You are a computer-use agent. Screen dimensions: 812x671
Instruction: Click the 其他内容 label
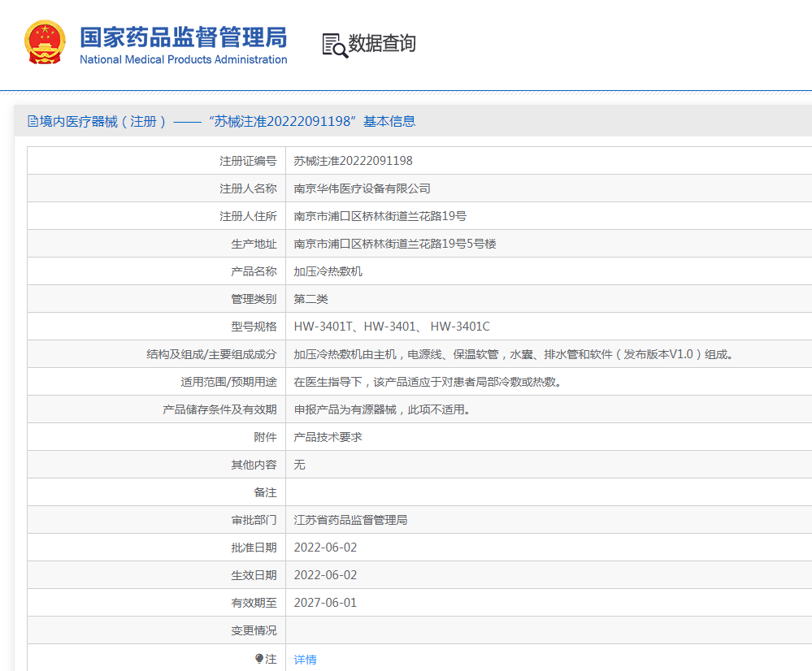(254, 465)
